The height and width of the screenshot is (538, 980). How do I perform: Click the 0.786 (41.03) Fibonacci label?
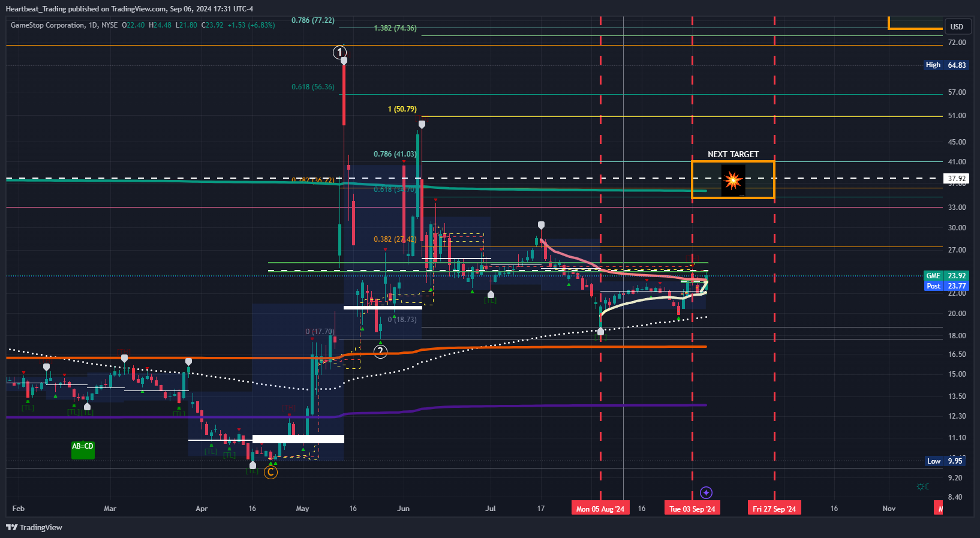tap(395, 154)
